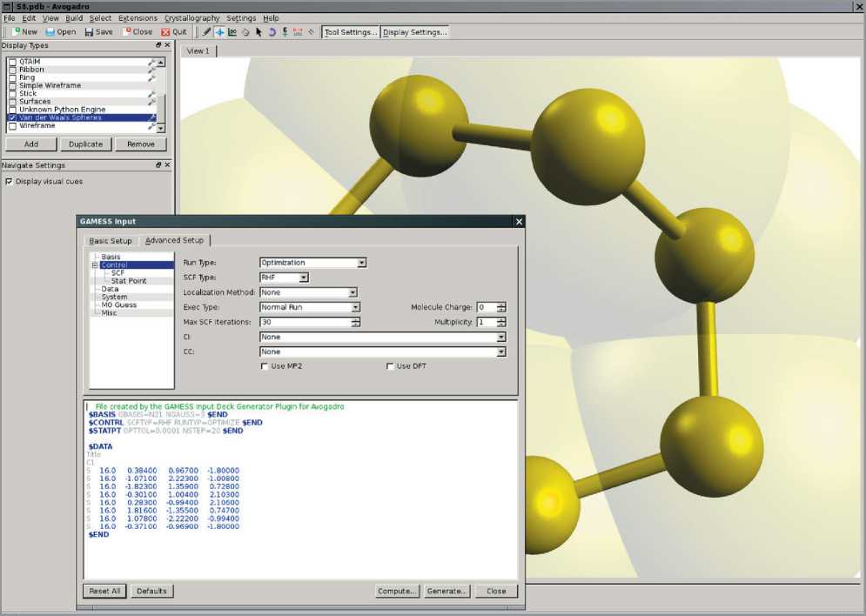Open the SCF Type dropdown
866x616 pixels.
point(303,278)
